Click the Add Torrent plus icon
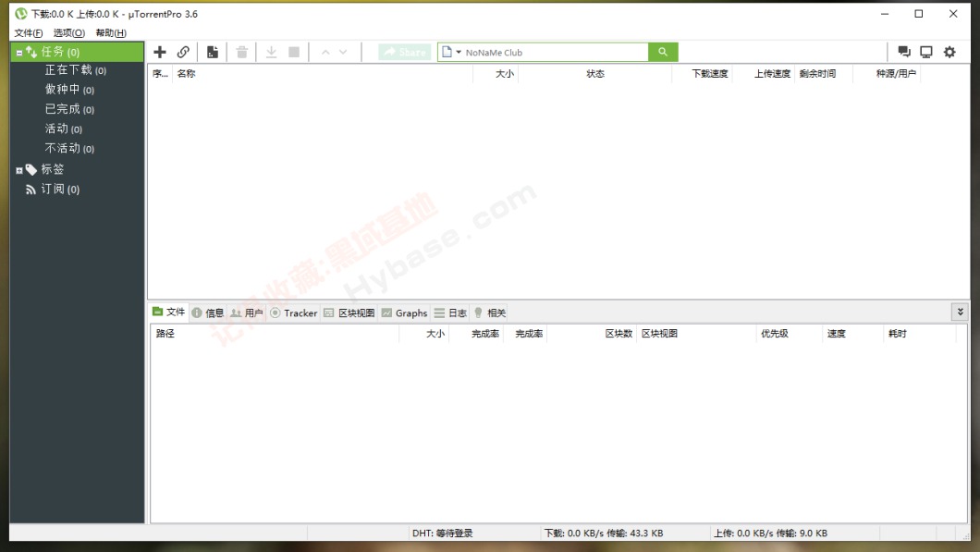 (160, 53)
